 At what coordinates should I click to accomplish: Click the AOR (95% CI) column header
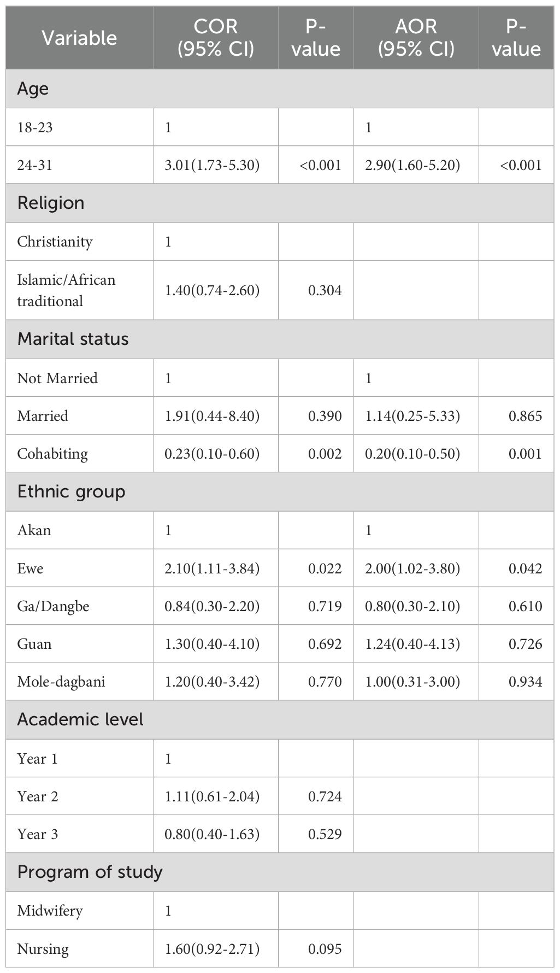click(416, 38)
